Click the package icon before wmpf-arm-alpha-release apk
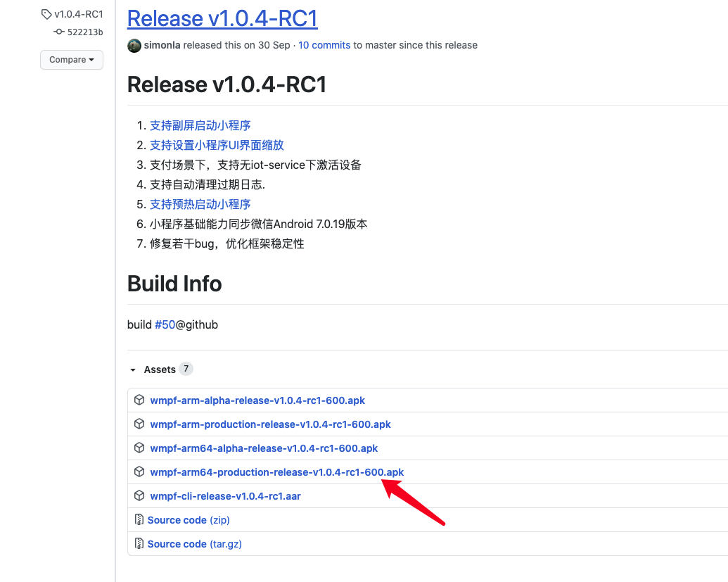728x582 pixels. pos(139,400)
